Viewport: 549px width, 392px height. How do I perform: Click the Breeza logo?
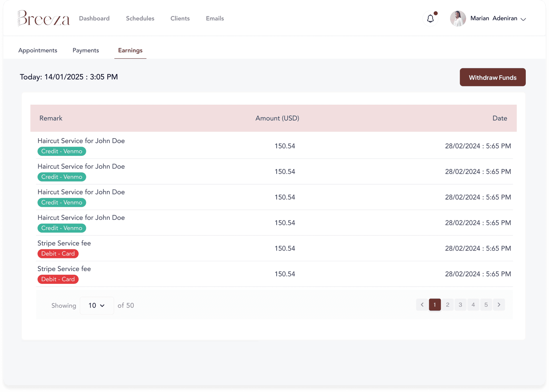pyautogui.click(x=43, y=18)
